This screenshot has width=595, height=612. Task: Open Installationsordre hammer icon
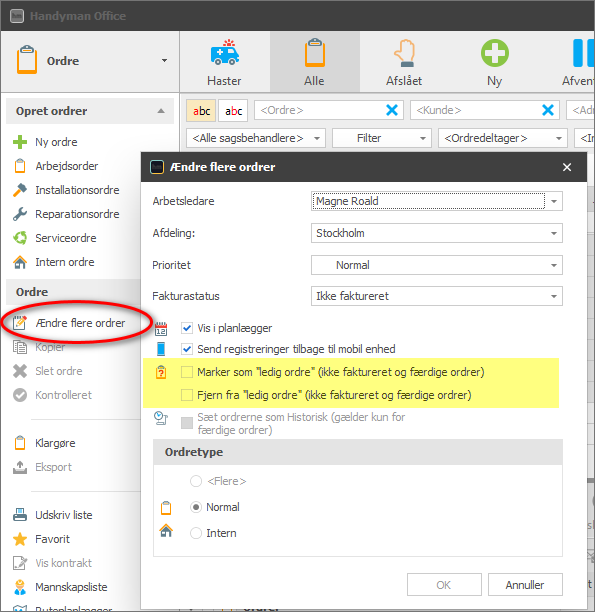click(20, 190)
